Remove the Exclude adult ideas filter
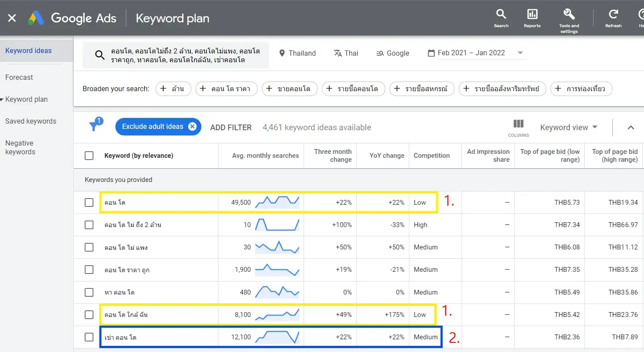This screenshot has width=644, height=352. click(192, 126)
